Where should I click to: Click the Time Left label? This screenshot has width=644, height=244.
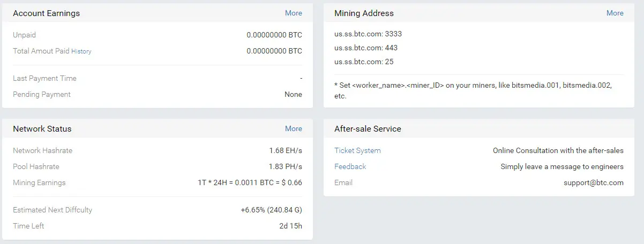28,226
